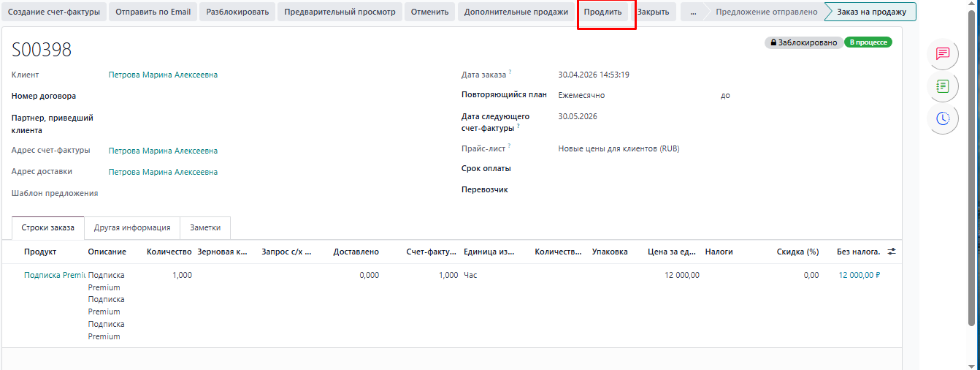The image size is (980, 370).
Task: Click next invoice date 30.05.2026
Action: (x=578, y=116)
